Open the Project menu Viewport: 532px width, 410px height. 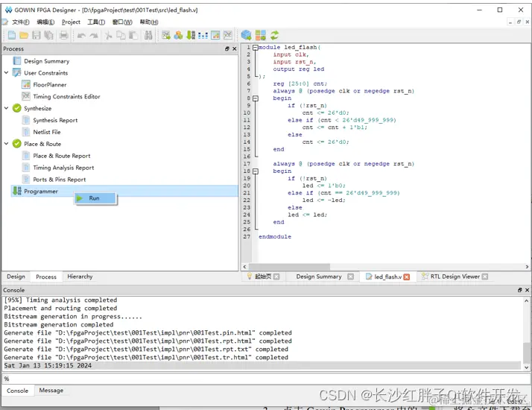(x=71, y=22)
